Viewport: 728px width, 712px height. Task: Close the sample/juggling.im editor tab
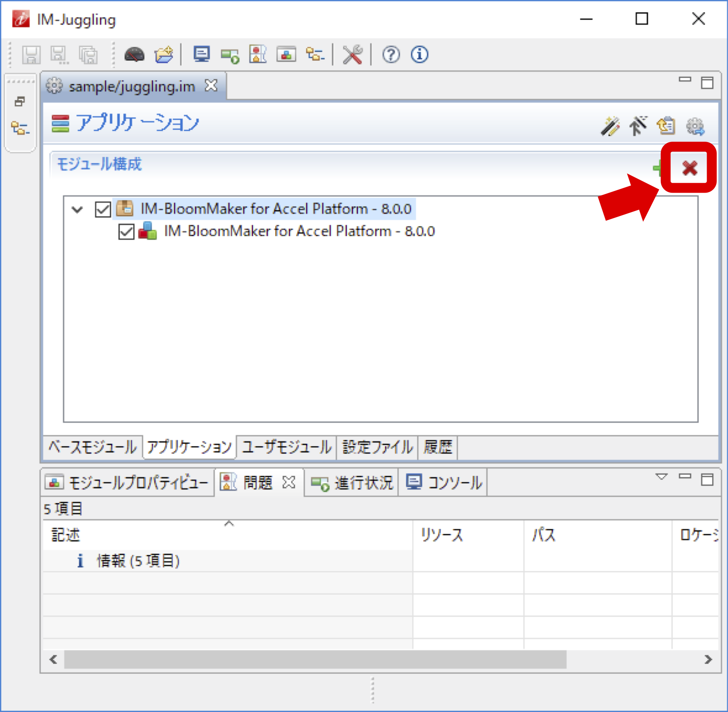(x=211, y=85)
